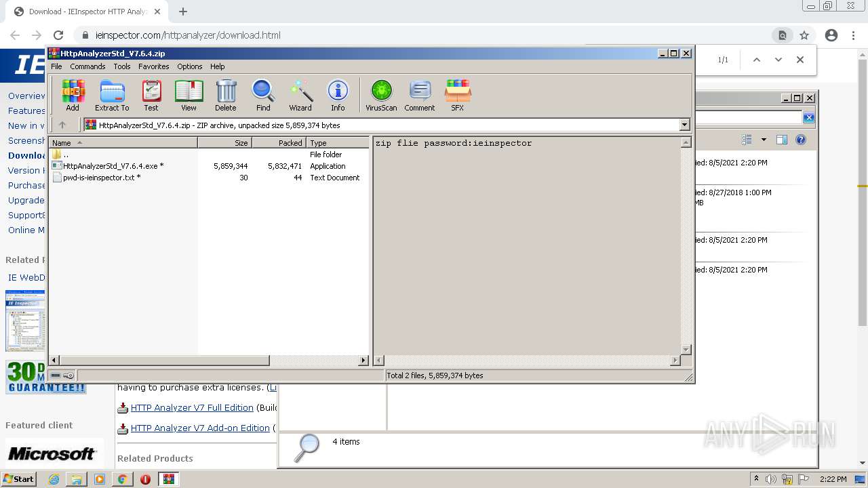The height and width of the screenshot is (488, 868).
Task: Click HTTP Analyzer V7 Full Edition link
Action: pos(192,408)
